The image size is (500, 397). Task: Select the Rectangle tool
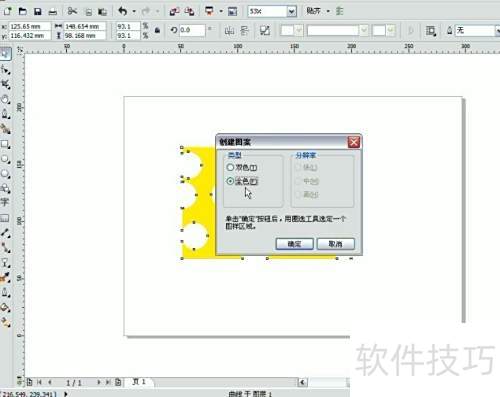point(5,144)
